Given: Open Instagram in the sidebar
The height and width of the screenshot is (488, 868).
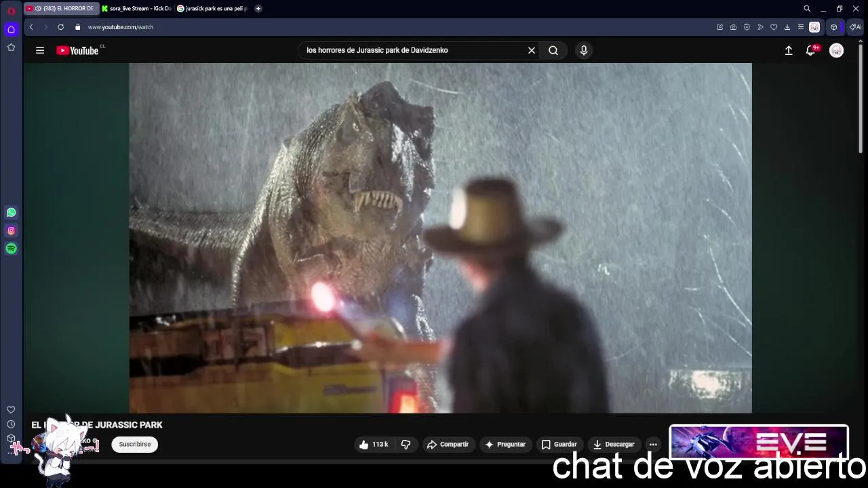Looking at the screenshot, I should tap(11, 230).
